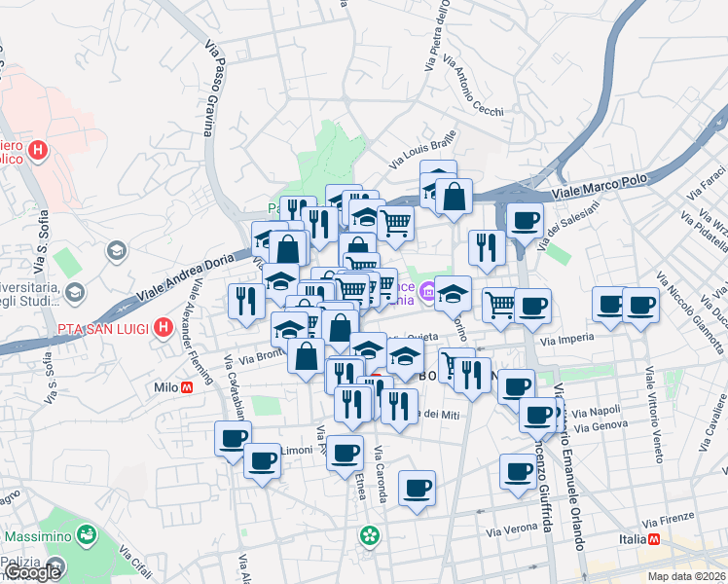
Task: Open the shopping cart marker below Via Louis Braille
Action: tap(395, 224)
